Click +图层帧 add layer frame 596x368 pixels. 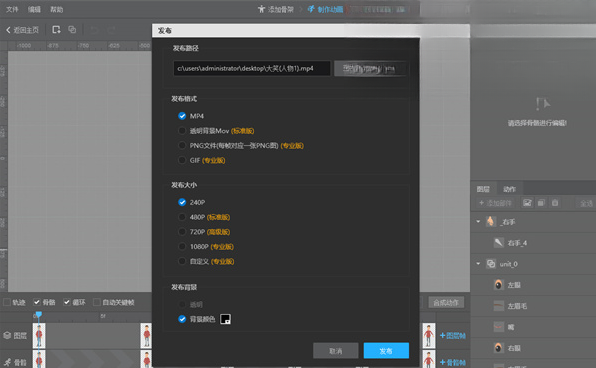pos(453,335)
